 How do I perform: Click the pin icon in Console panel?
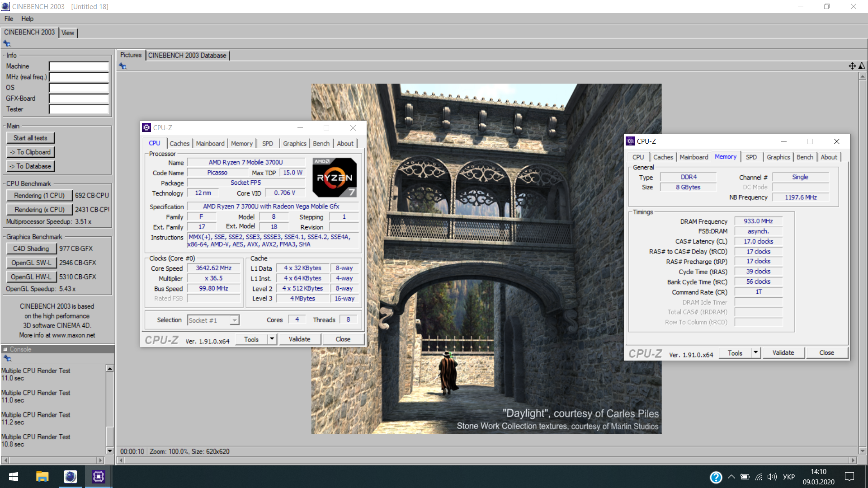pyautogui.click(x=7, y=358)
